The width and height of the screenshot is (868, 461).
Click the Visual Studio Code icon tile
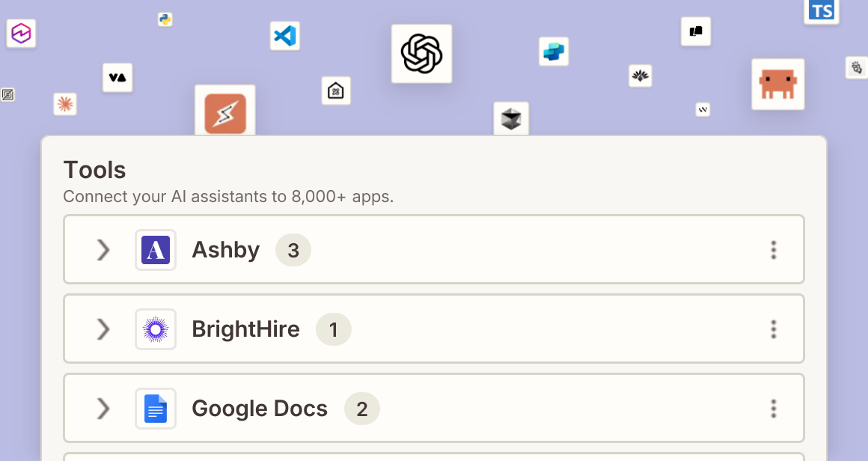[285, 36]
